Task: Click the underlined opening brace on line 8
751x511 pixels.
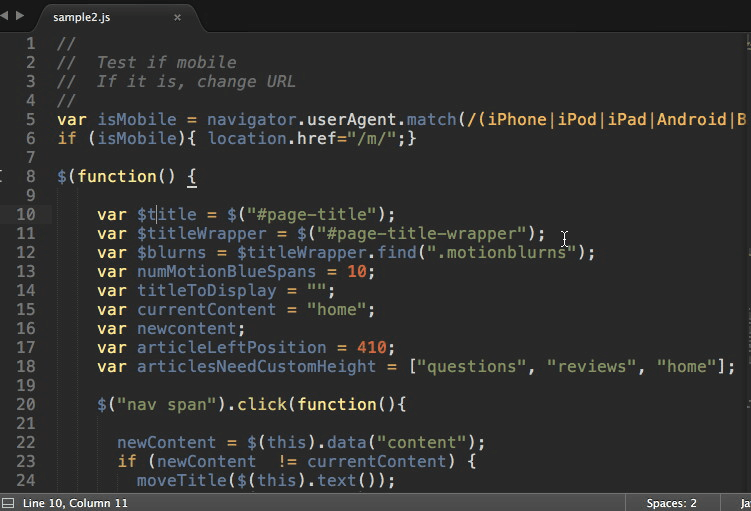Action: [x=192, y=177]
